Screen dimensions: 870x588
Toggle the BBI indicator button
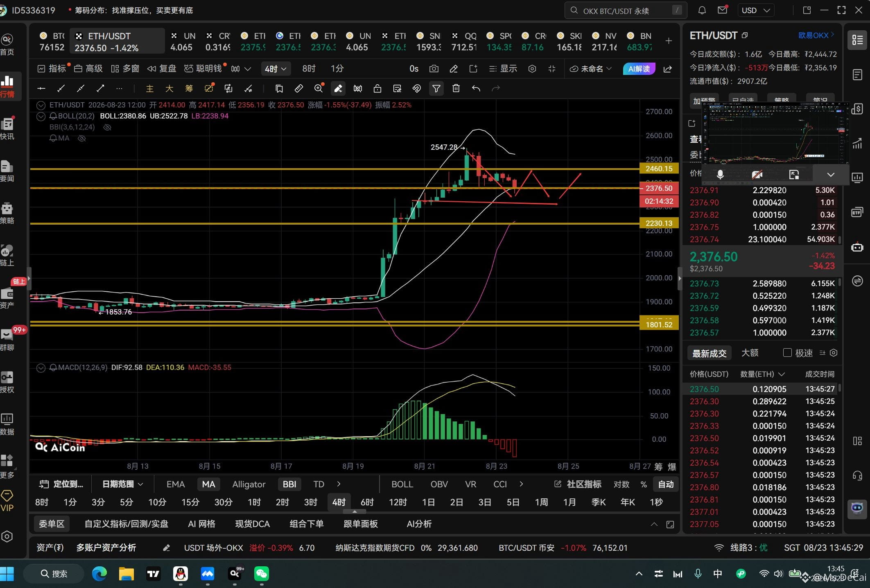click(289, 484)
